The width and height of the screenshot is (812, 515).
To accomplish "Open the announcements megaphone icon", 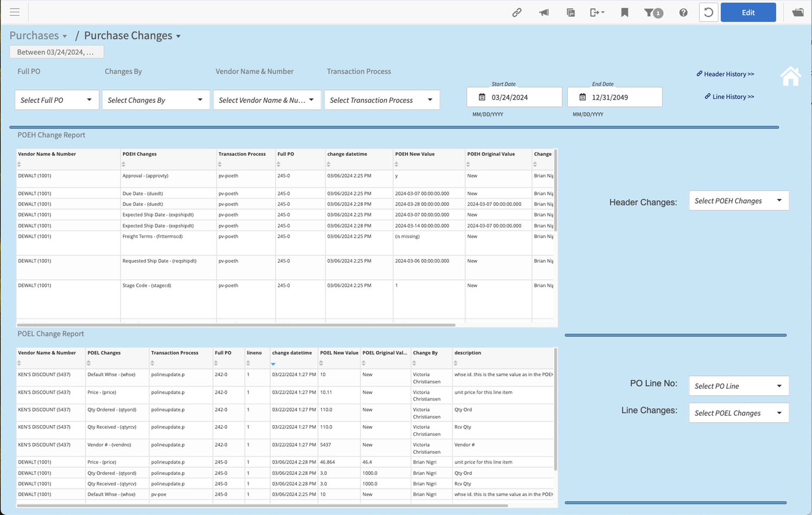I will click(x=543, y=12).
